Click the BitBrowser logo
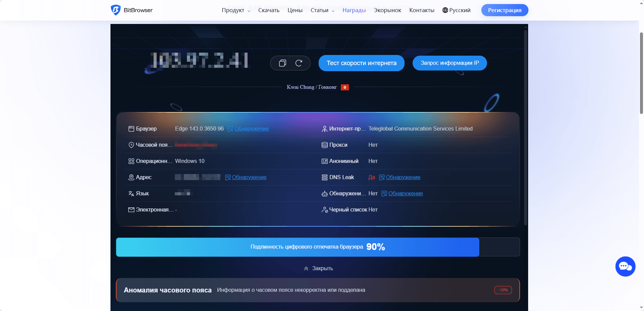 pos(132,10)
